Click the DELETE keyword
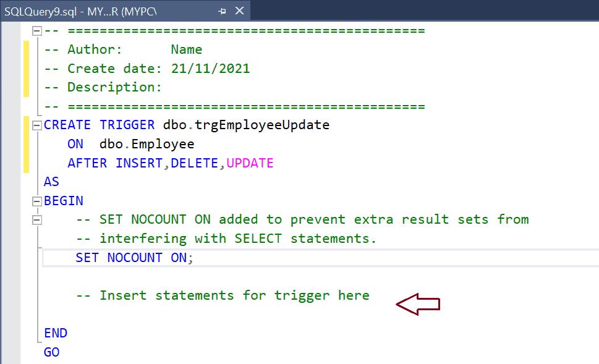Image resolution: width=599 pixels, height=364 pixels. (x=195, y=163)
